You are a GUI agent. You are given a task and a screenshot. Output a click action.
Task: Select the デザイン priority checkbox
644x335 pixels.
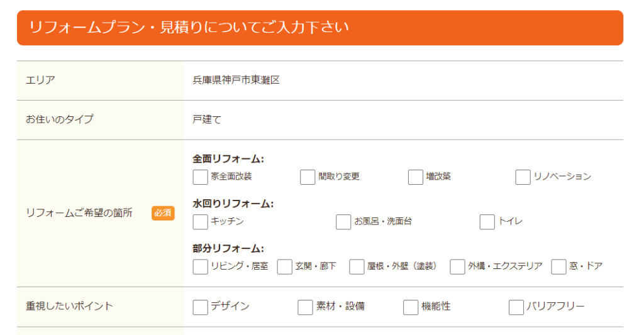[200, 307]
